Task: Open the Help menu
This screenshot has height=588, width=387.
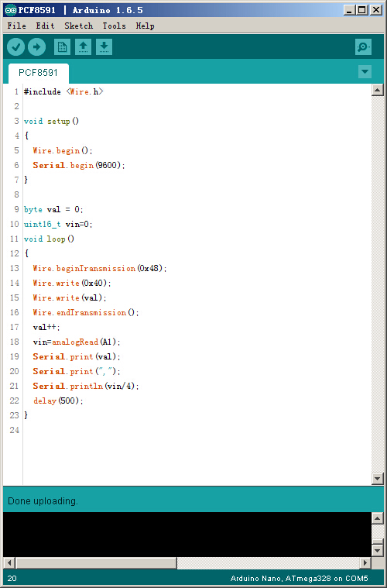Action: pyautogui.click(x=145, y=26)
